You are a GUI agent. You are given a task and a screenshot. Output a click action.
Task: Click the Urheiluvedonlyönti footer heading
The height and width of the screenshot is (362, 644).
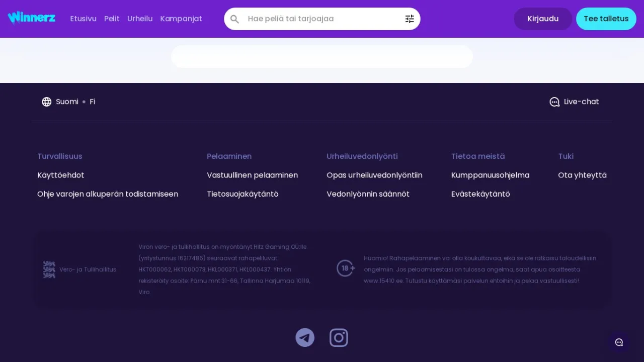point(362,156)
